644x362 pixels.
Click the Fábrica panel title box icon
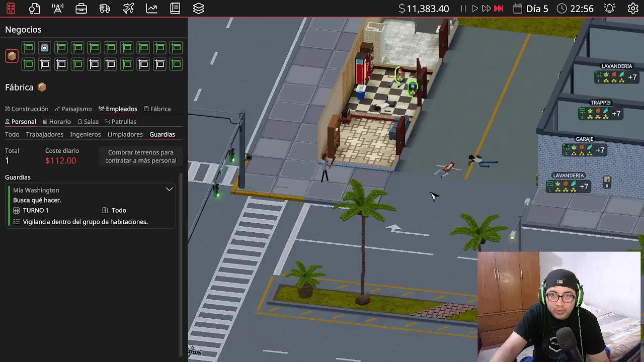click(x=42, y=87)
